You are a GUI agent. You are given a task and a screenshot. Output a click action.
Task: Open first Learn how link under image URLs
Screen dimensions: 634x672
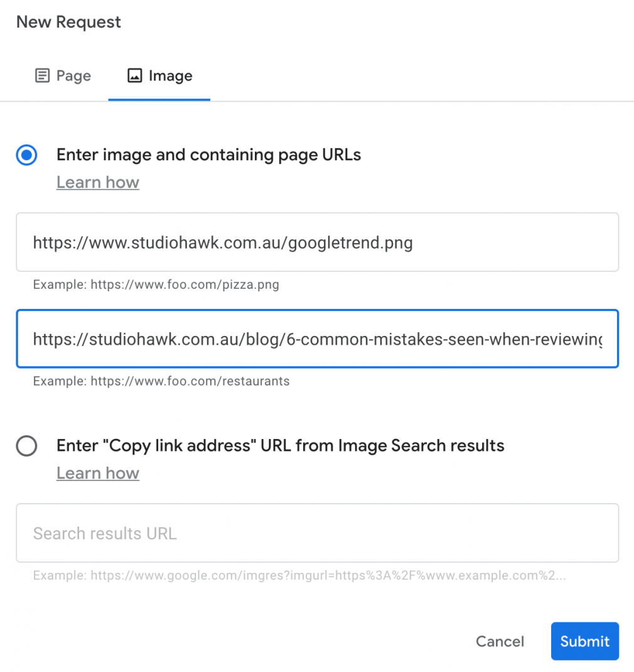(x=98, y=182)
